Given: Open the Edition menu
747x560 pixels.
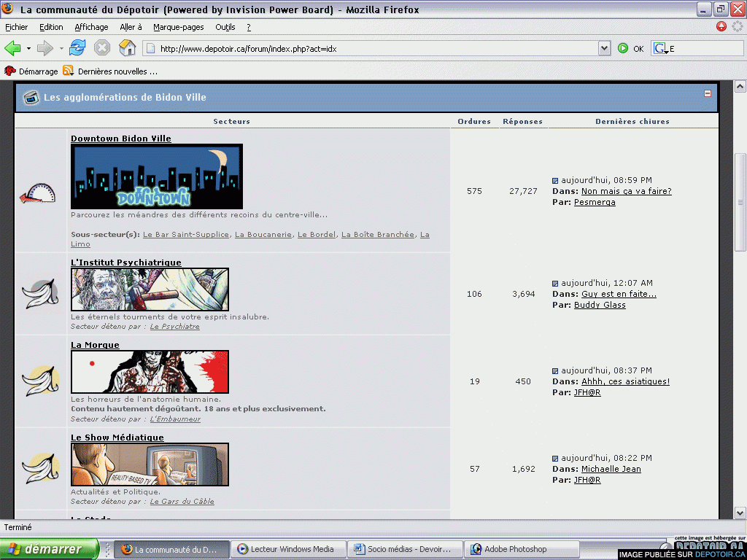Looking at the screenshot, I should 51,27.
